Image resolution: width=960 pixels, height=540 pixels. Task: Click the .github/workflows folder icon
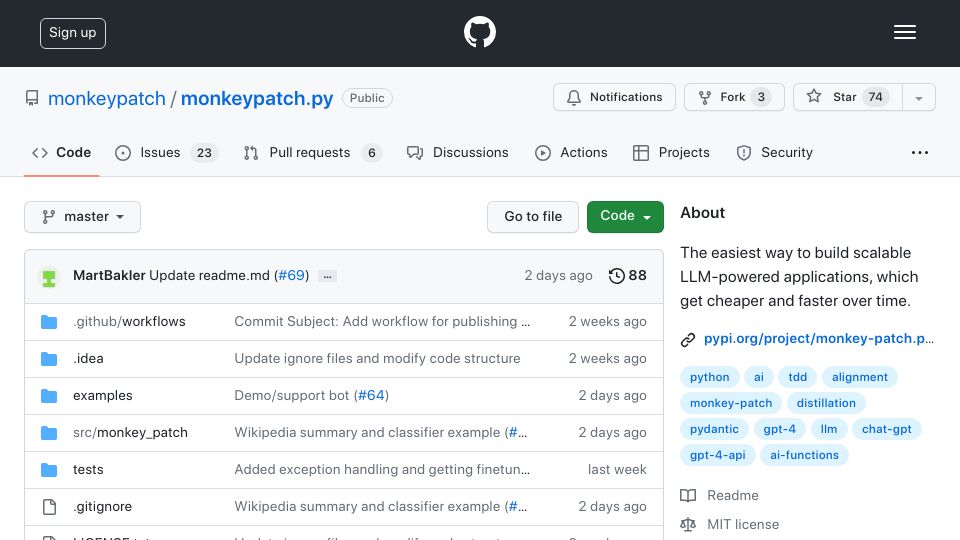[x=49, y=321]
